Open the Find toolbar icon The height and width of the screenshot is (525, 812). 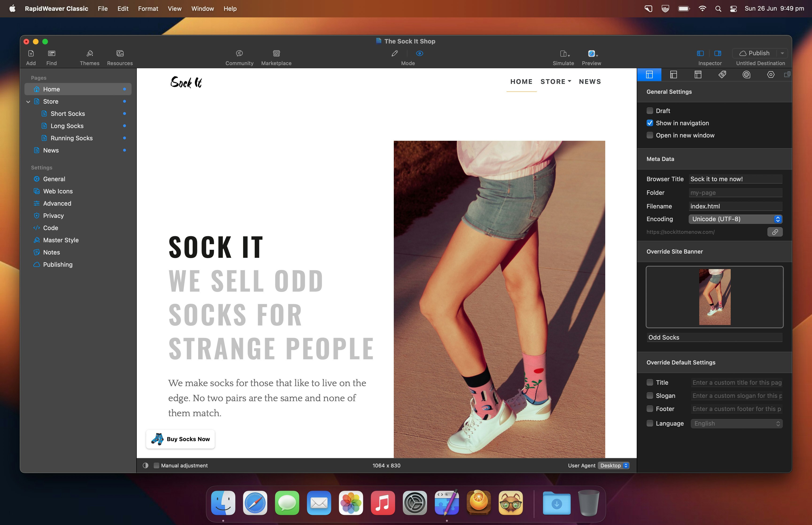(51, 54)
